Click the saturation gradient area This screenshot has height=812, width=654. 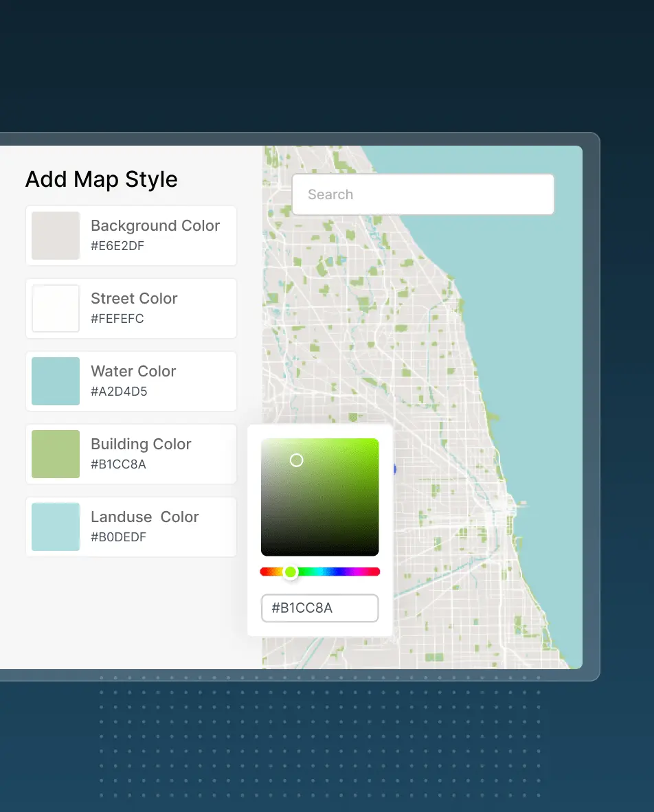(x=319, y=497)
